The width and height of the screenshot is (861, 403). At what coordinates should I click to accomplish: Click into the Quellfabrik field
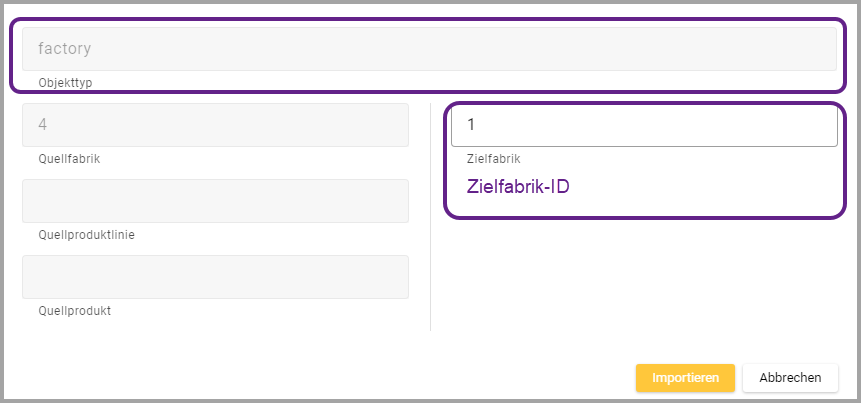pyautogui.click(x=215, y=125)
